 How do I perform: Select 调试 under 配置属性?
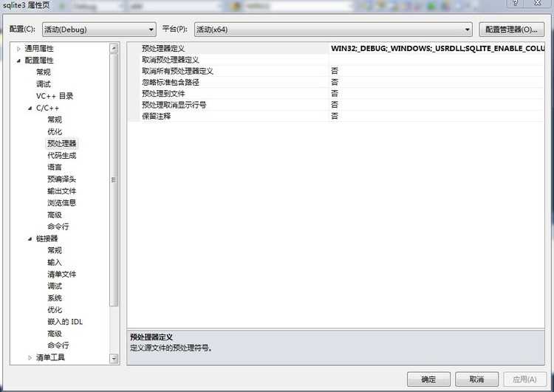click(44, 84)
